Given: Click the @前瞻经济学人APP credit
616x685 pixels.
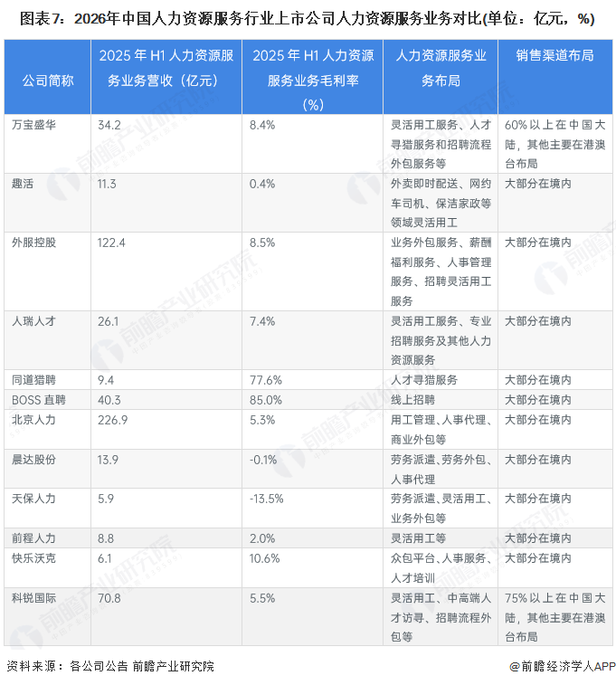Looking at the screenshot, I should (x=563, y=666).
